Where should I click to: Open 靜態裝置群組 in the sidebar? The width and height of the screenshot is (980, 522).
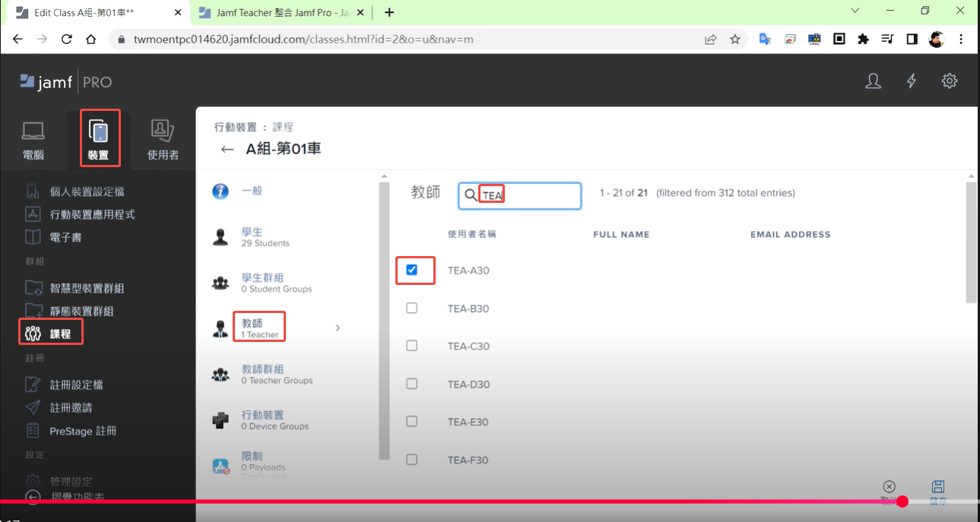pos(81,311)
